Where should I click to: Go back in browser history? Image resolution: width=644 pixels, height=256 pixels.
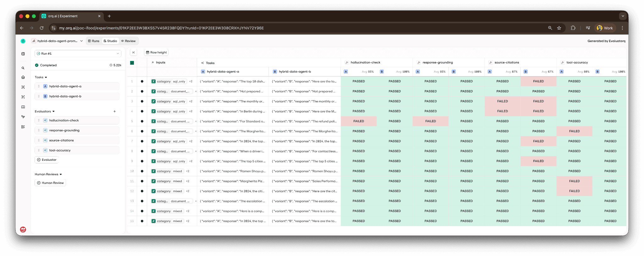pos(22,28)
